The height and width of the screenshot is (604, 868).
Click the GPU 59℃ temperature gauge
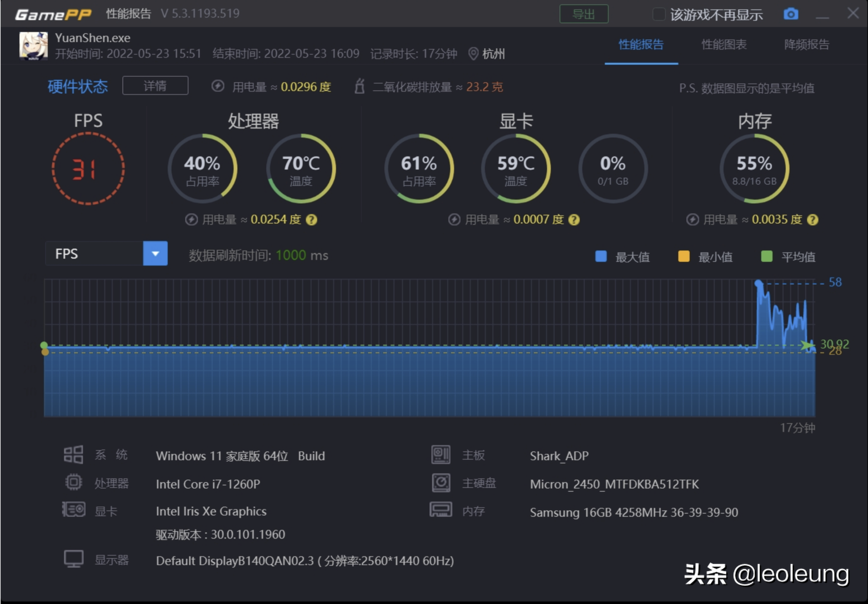(516, 169)
